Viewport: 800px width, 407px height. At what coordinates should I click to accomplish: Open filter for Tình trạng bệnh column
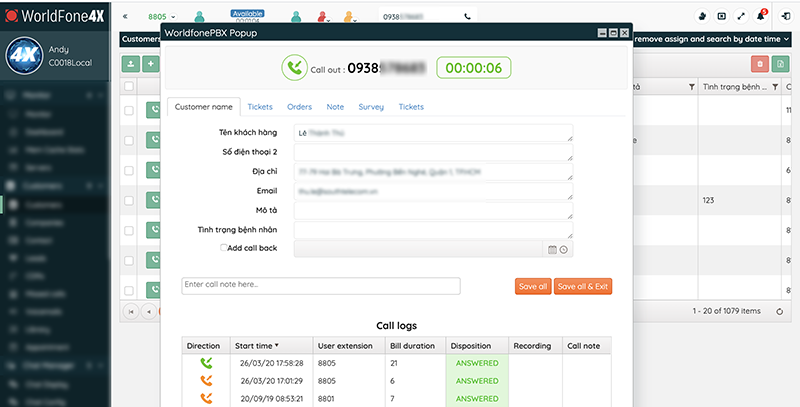pos(775,87)
